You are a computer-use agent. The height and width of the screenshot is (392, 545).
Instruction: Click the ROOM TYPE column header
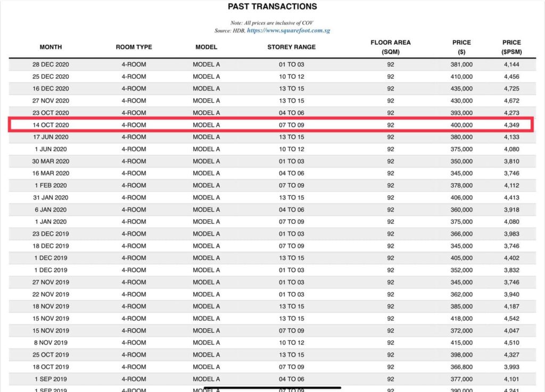click(134, 47)
